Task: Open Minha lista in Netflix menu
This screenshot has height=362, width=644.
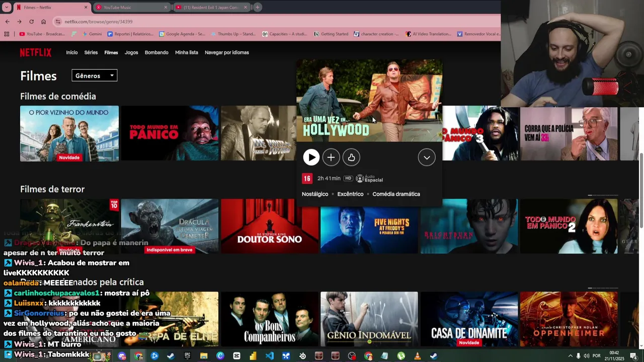Action: click(x=187, y=52)
